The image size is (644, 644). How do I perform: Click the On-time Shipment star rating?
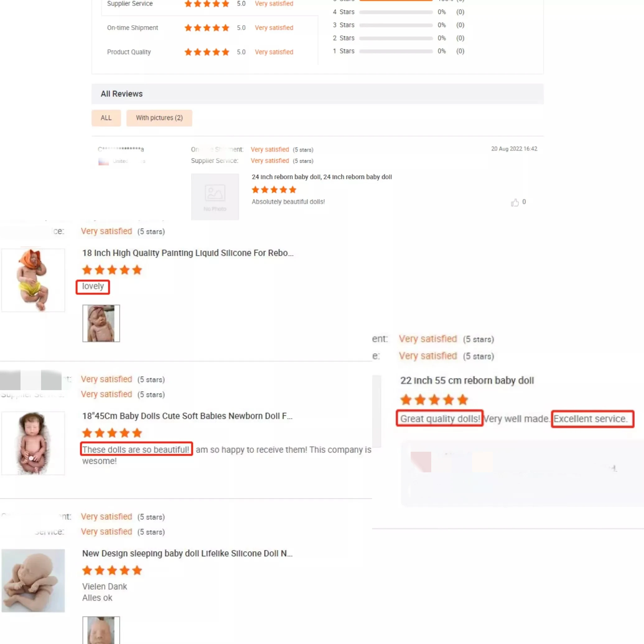pyautogui.click(x=207, y=28)
